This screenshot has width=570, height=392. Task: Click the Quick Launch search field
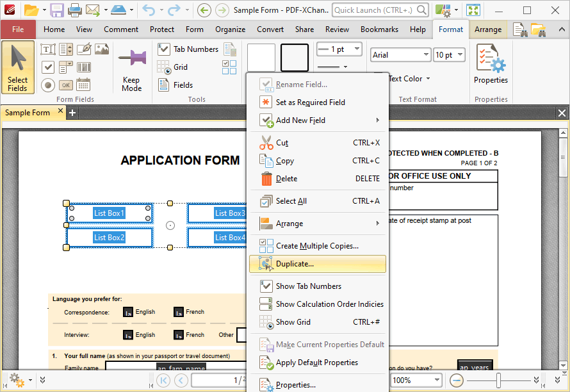tap(380, 10)
